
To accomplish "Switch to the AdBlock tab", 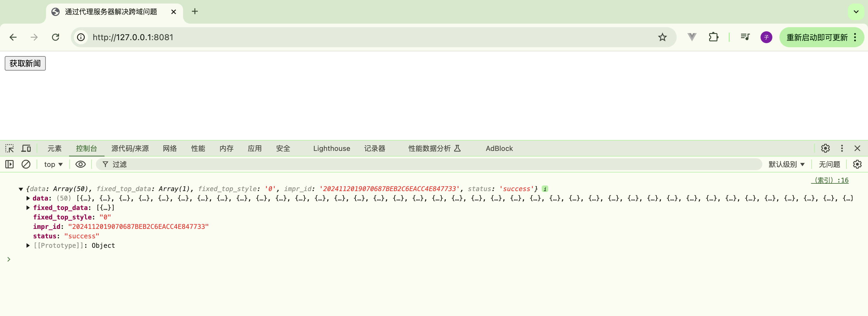I will (499, 148).
